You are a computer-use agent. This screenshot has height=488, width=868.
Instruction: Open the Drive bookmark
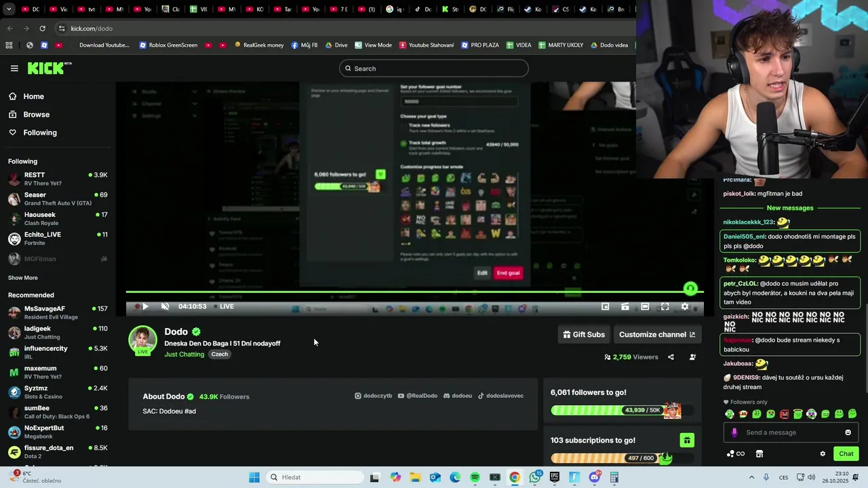tap(336, 45)
